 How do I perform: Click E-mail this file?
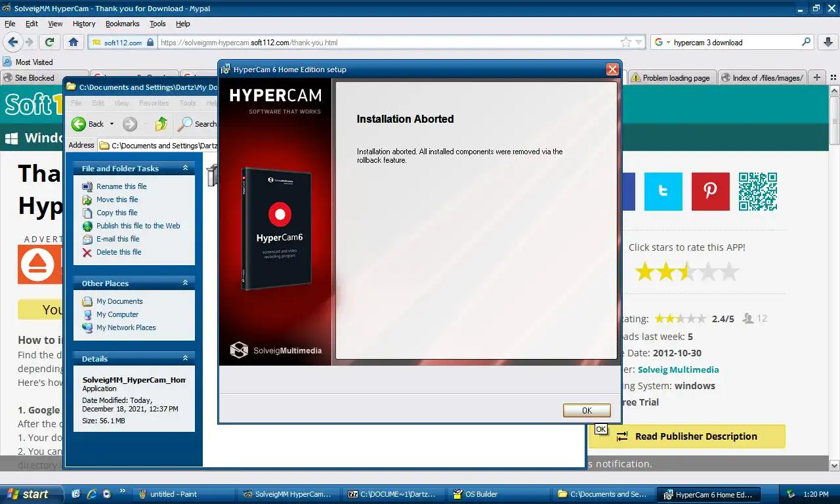[x=118, y=239]
